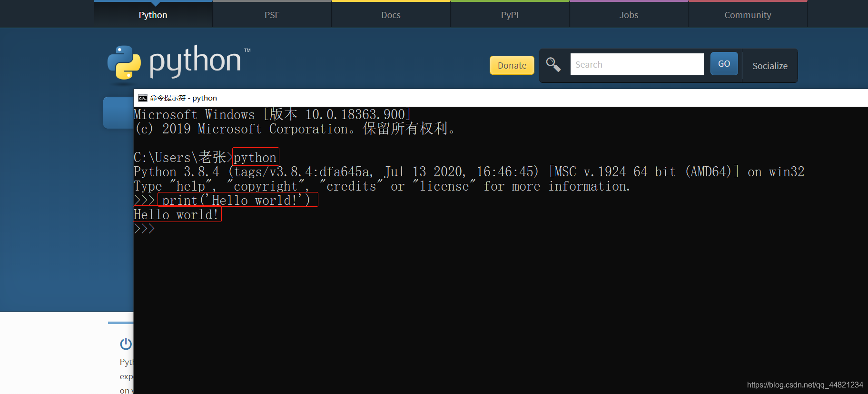The image size is (868, 394).
Task: Click the 'Hello world!' output line
Action: pos(177,214)
